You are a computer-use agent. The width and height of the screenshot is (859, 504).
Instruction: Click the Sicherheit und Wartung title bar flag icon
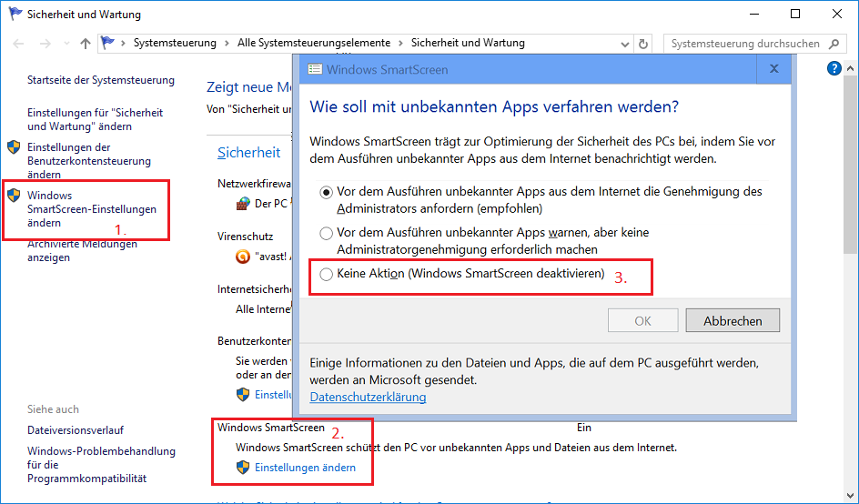[15, 14]
